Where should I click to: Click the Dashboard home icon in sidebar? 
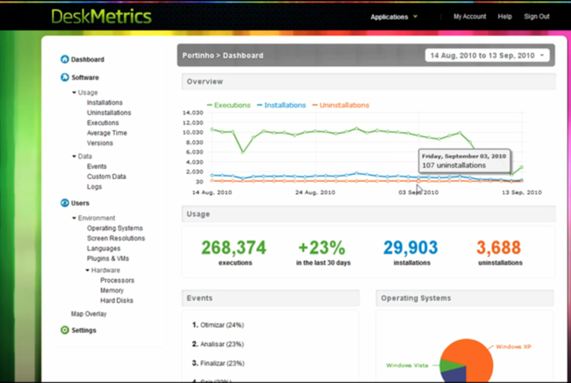64,59
